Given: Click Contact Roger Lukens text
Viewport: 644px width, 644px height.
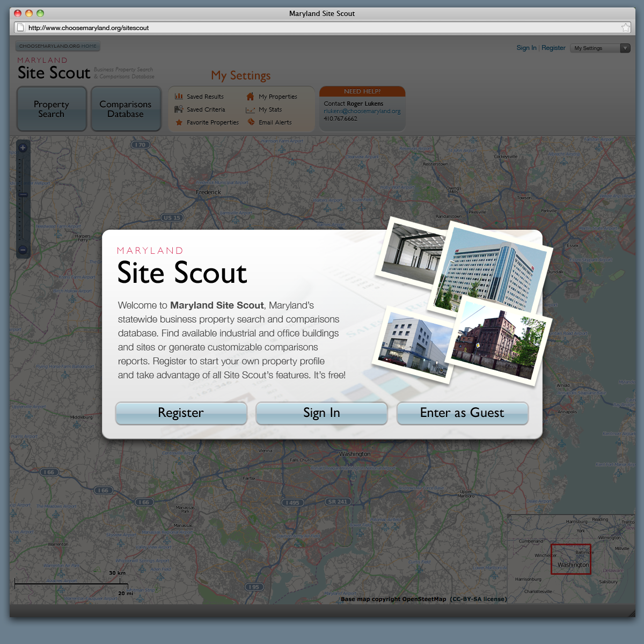Looking at the screenshot, I should click(354, 104).
